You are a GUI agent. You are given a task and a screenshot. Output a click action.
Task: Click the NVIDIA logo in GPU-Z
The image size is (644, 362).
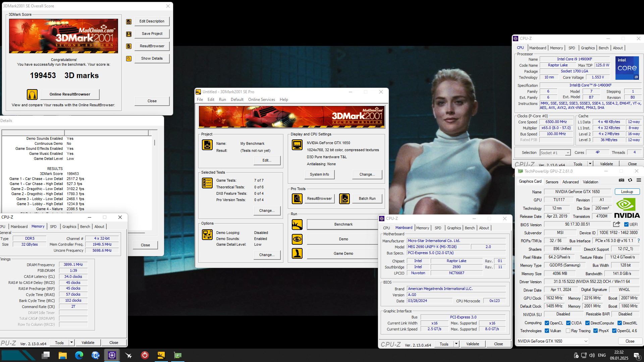tap(627, 208)
